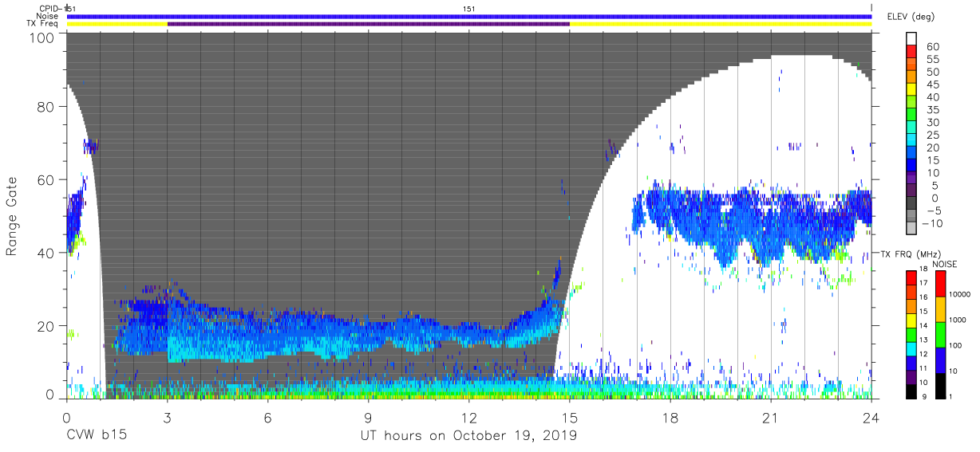Image resolution: width=980 pixels, height=452 pixels.
Task: Click the "50" elevation colorbar label
Action: [x=933, y=73]
